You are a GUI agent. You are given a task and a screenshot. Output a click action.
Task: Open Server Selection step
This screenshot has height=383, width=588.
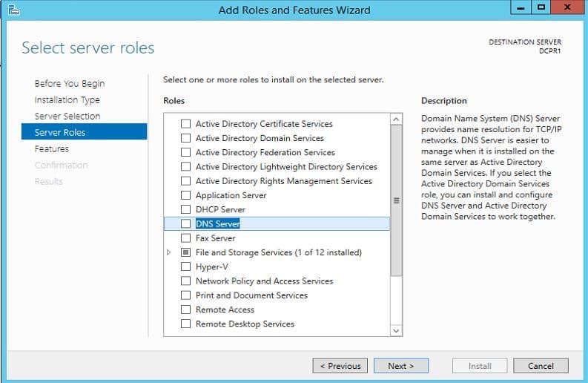point(67,116)
